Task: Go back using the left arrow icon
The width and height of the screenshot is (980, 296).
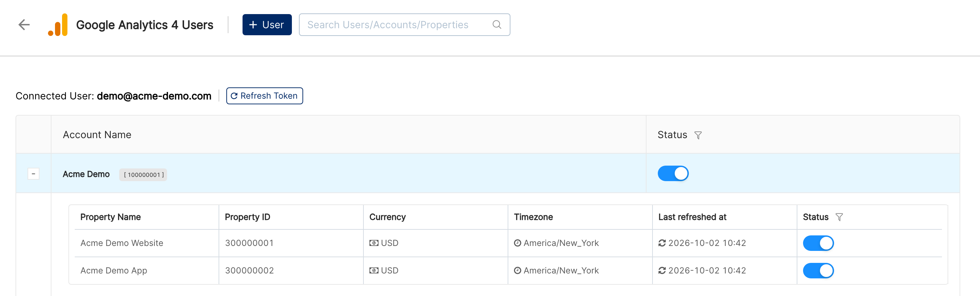Action: point(24,25)
